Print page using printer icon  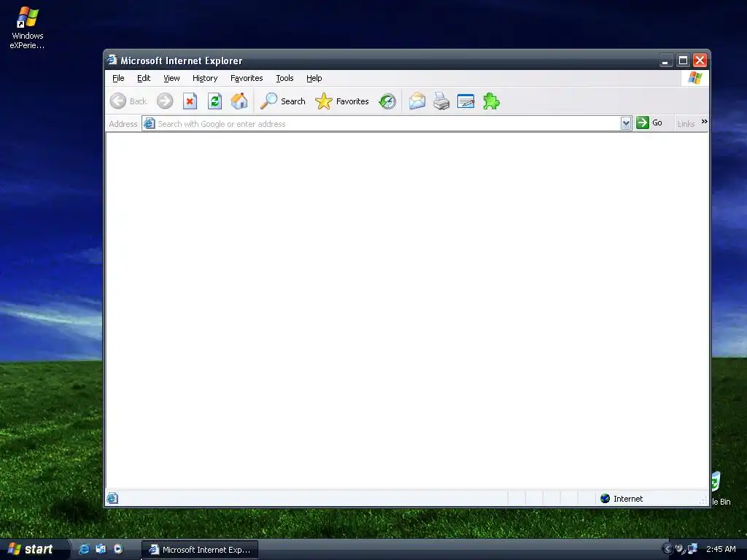click(441, 101)
